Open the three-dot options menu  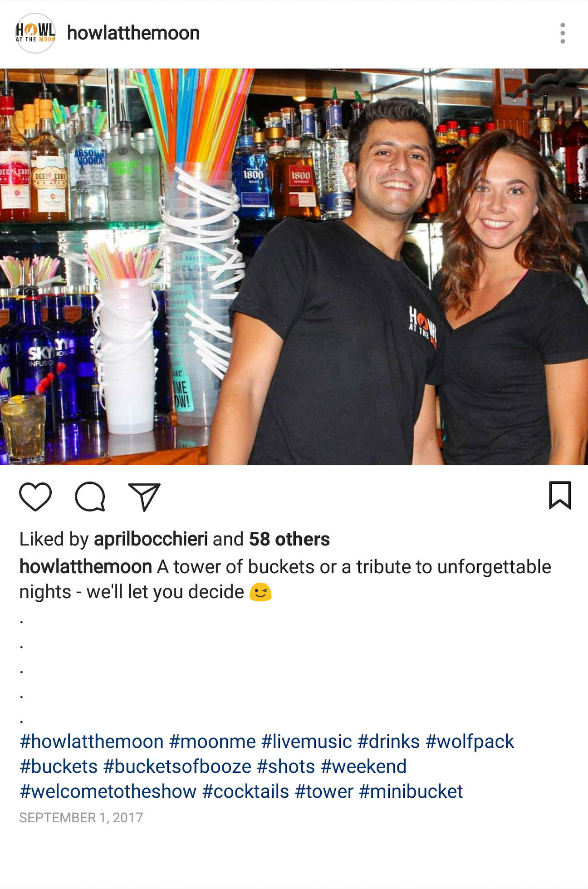tap(563, 33)
